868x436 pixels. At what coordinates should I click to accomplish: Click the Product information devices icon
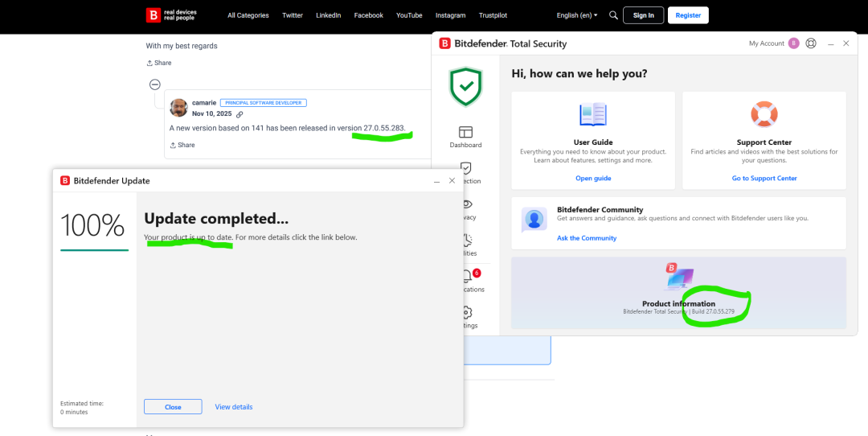pyautogui.click(x=678, y=277)
